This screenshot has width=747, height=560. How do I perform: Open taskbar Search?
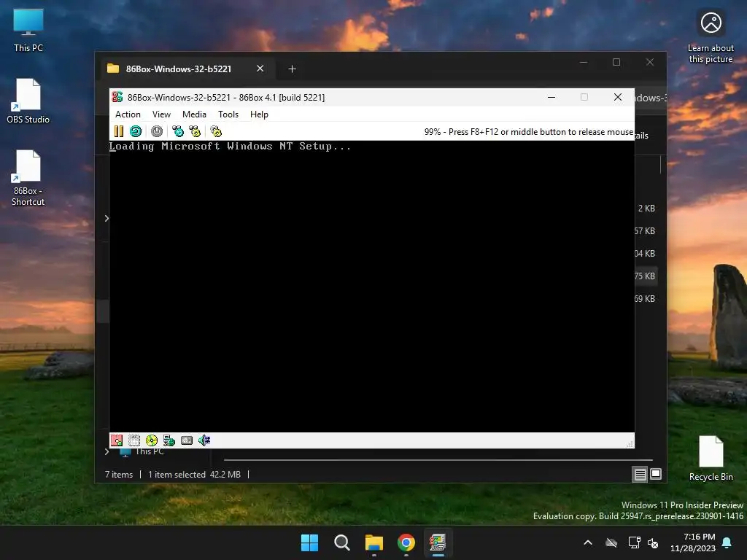[342, 542]
